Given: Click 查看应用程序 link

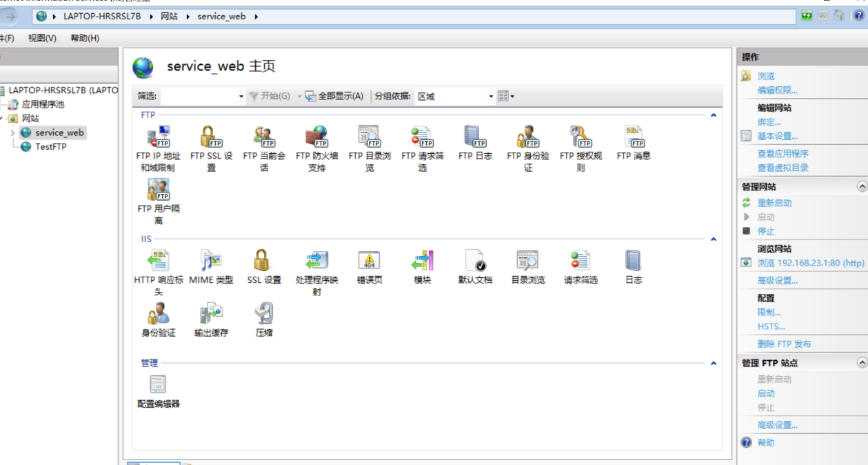Looking at the screenshot, I should click(x=783, y=154).
